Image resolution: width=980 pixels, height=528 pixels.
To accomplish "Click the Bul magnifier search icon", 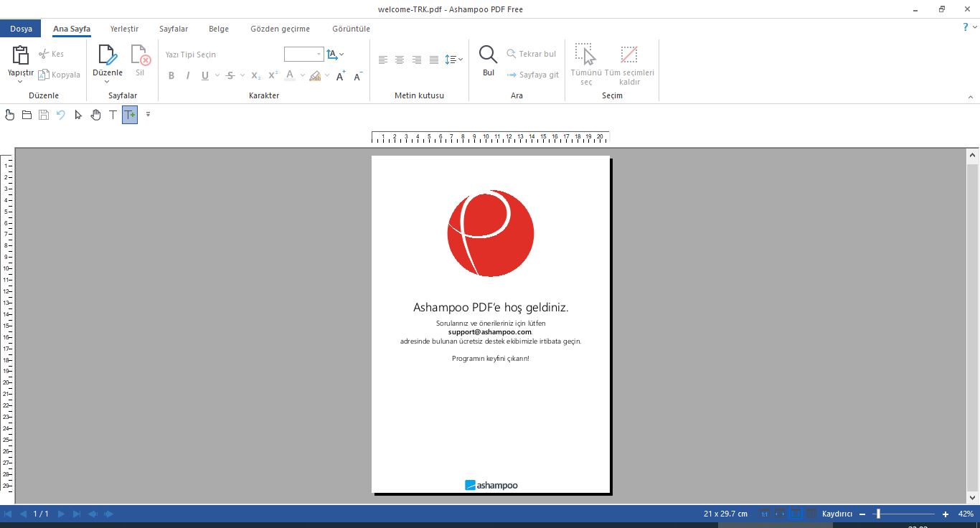I will 489,55.
